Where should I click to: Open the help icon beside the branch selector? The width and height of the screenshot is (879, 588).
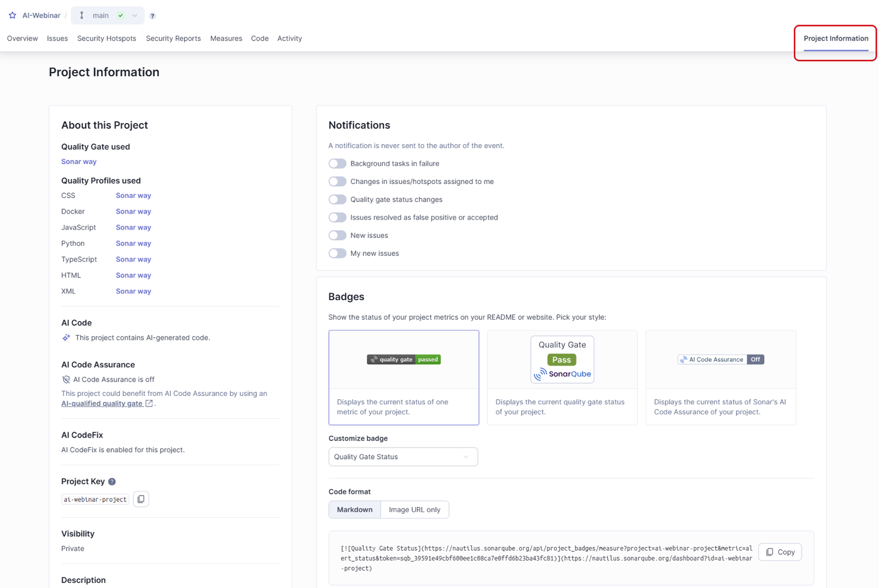(152, 15)
